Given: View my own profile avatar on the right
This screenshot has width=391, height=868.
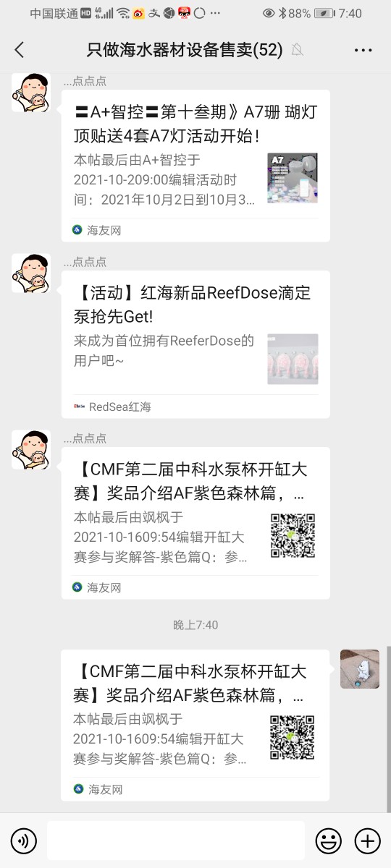Looking at the screenshot, I should pyautogui.click(x=360, y=669).
